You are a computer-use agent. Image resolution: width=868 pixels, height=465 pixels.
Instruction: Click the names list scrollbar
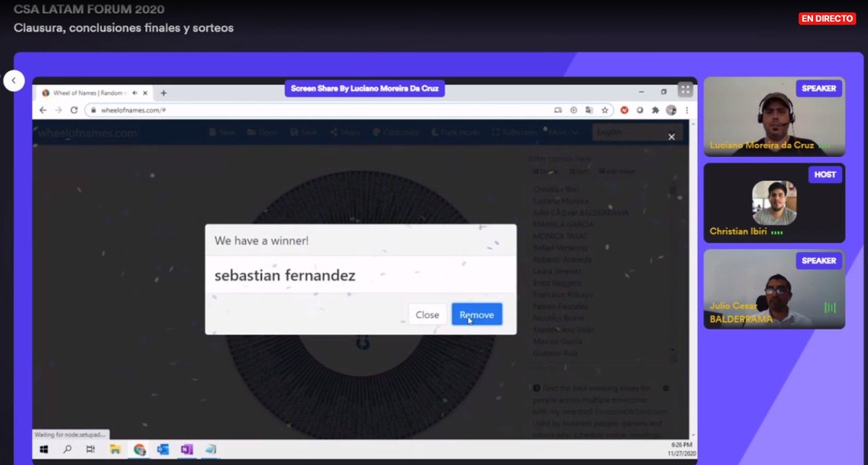[674, 271]
